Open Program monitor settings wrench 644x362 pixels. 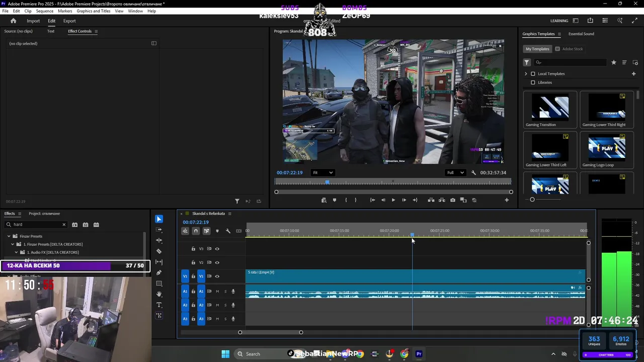pos(473,172)
